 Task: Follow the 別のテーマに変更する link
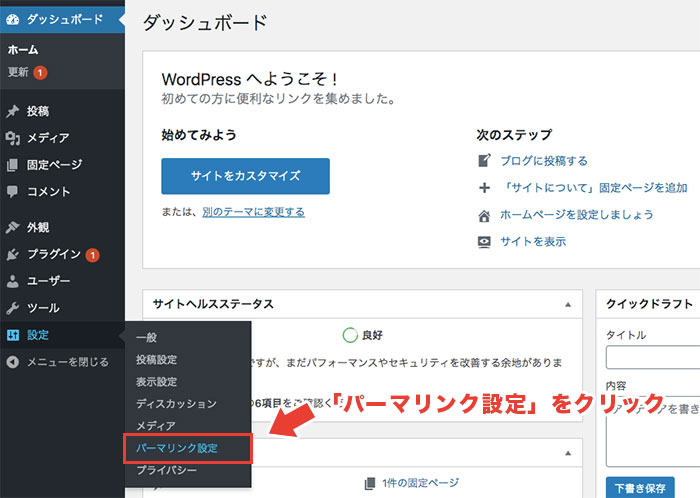click(254, 212)
